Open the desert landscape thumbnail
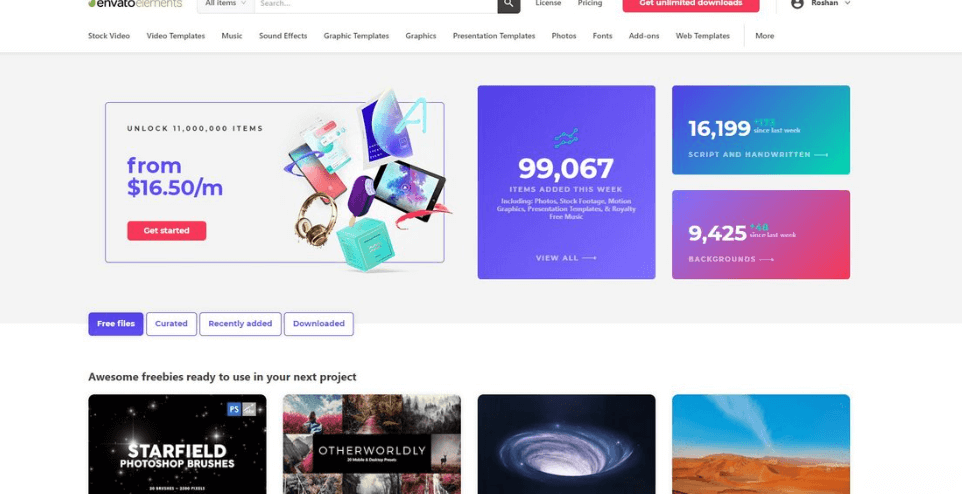Viewport: 966px width, 498px height. pyautogui.click(x=761, y=444)
